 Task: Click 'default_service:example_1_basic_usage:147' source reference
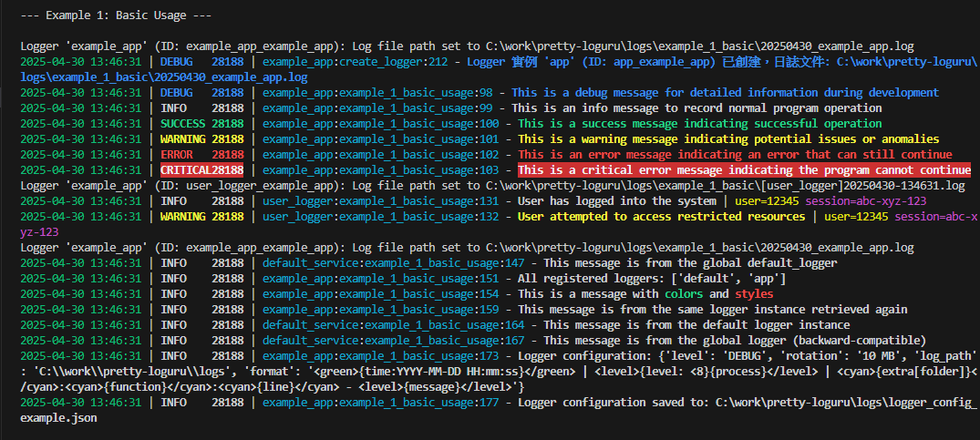click(x=393, y=263)
